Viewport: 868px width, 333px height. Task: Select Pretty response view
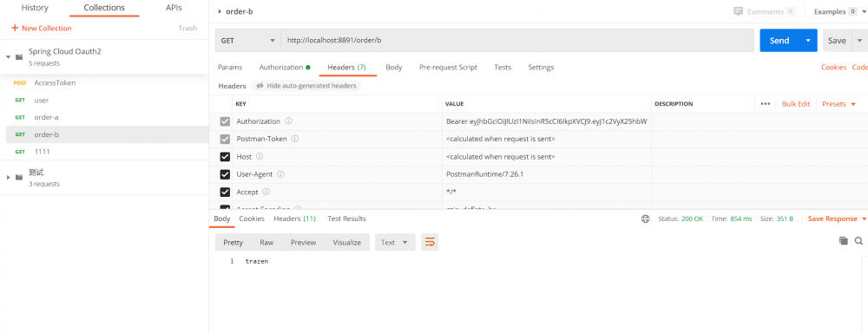click(233, 242)
